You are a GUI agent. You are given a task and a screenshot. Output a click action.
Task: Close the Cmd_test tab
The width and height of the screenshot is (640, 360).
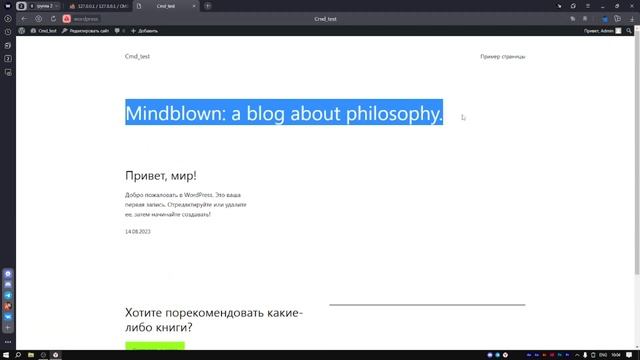point(194,6)
